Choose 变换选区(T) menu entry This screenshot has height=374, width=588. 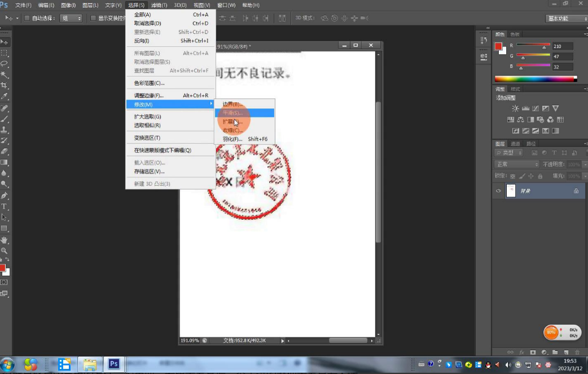click(170, 138)
